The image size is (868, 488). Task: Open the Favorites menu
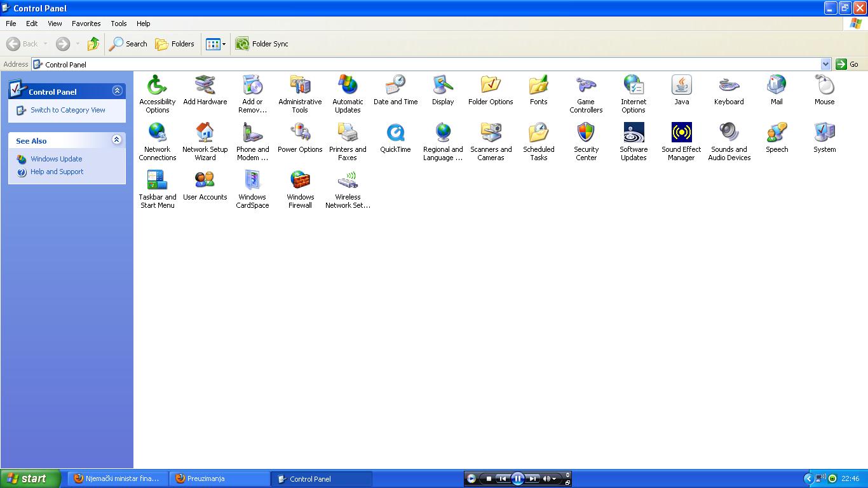point(86,24)
